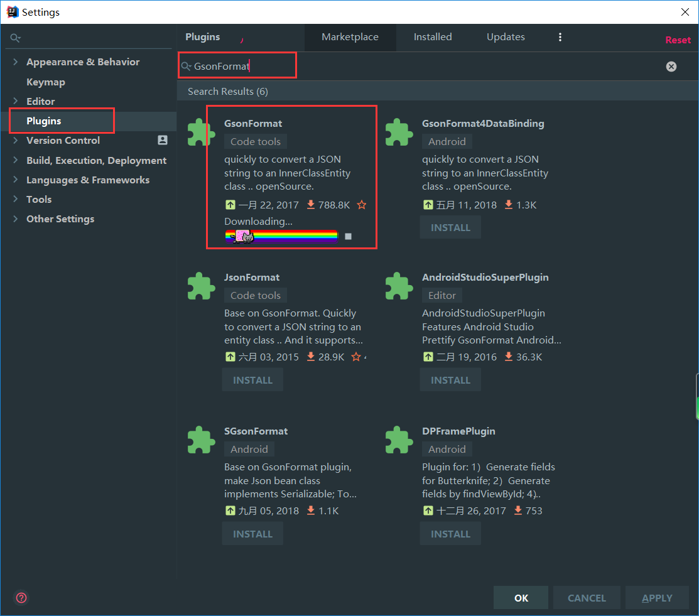Open the help question mark icon
The image size is (699, 616).
point(21,598)
